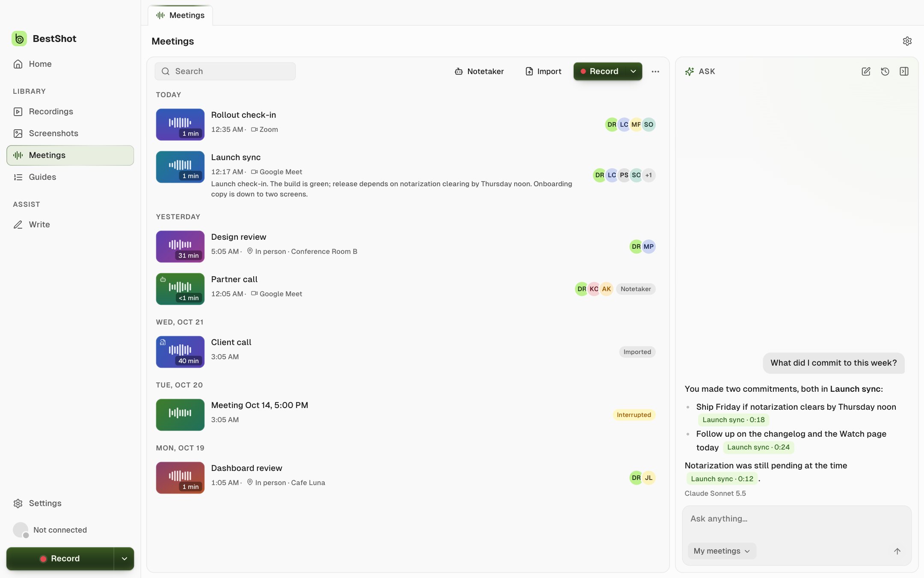Open the Partner call thumbnail

180,289
